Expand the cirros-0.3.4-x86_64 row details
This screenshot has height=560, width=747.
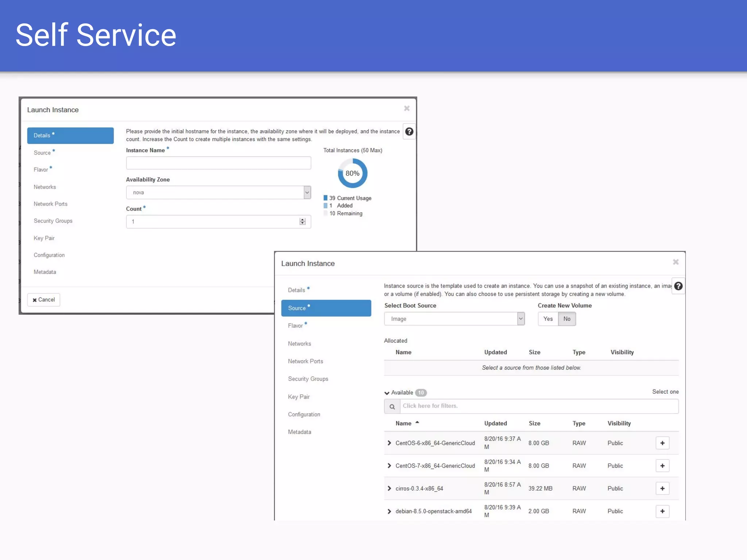coord(389,488)
